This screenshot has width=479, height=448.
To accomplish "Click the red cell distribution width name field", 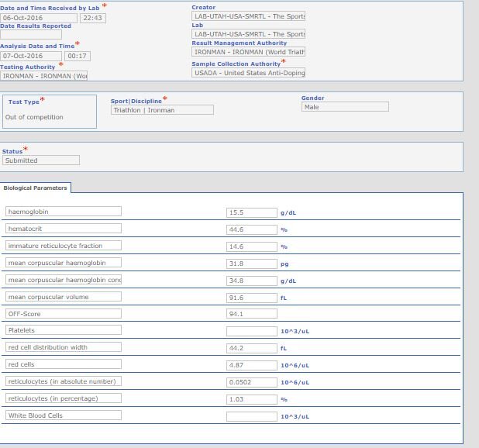I will pos(64,347).
